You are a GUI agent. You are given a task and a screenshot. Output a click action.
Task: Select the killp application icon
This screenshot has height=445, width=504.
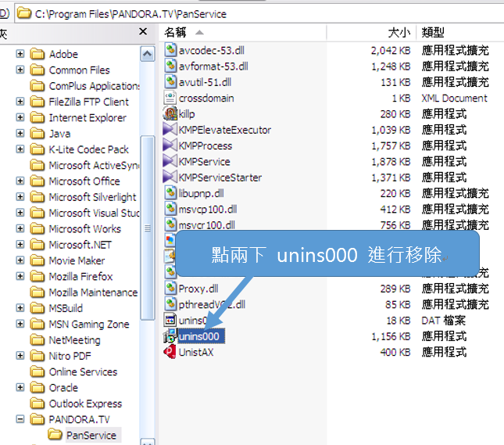(170, 114)
